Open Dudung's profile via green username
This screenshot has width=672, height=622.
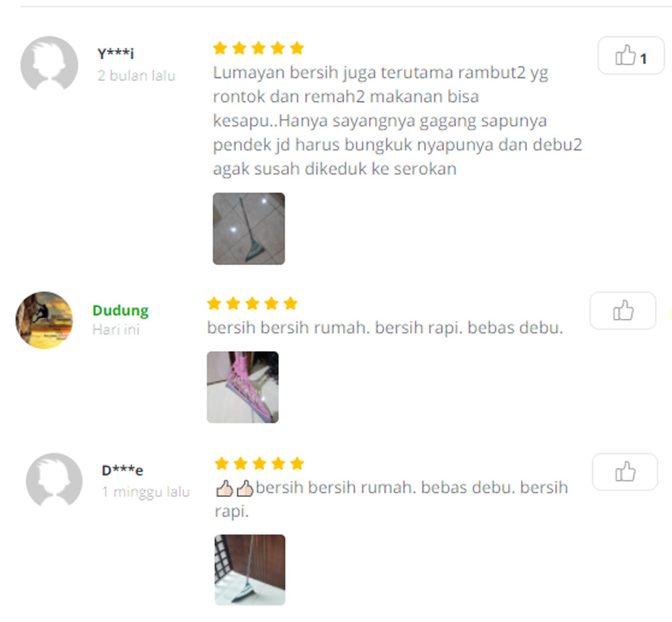coord(120,310)
